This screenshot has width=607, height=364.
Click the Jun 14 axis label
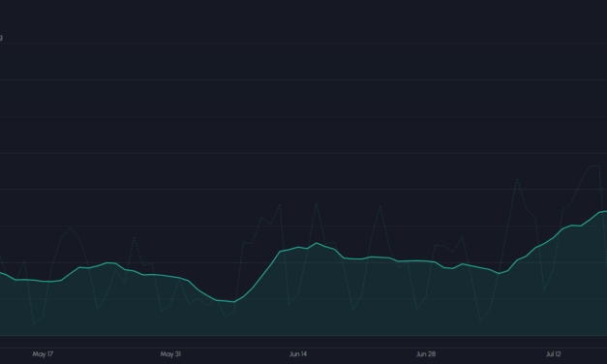click(x=298, y=354)
